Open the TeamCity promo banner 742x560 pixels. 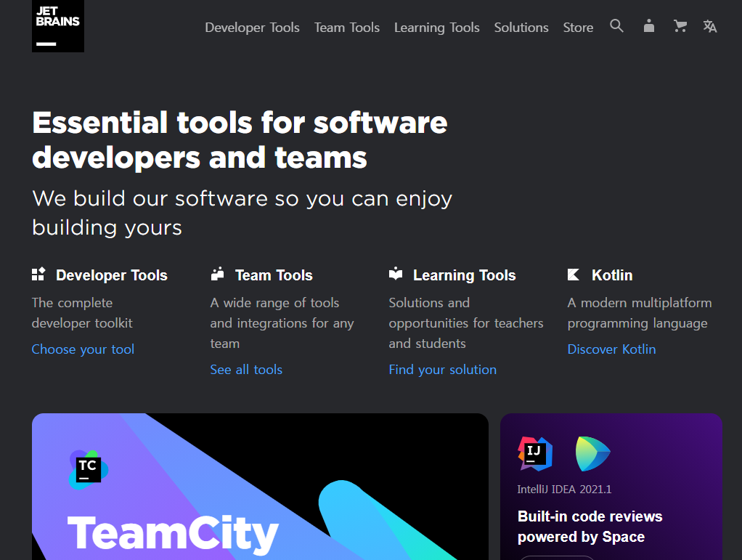pyautogui.click(x=260, y=487)
